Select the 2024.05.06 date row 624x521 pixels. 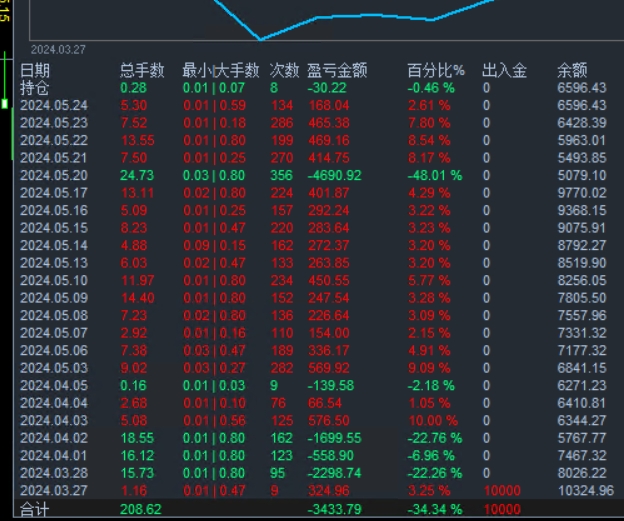(x=54, y=351)
